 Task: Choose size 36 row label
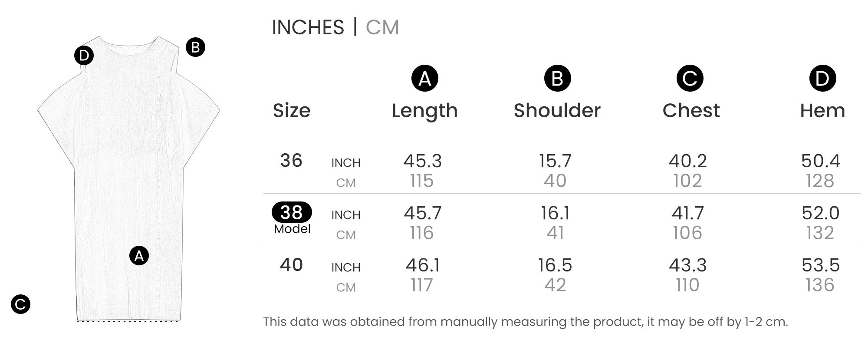pyautogui.click(x=291, y=161)
